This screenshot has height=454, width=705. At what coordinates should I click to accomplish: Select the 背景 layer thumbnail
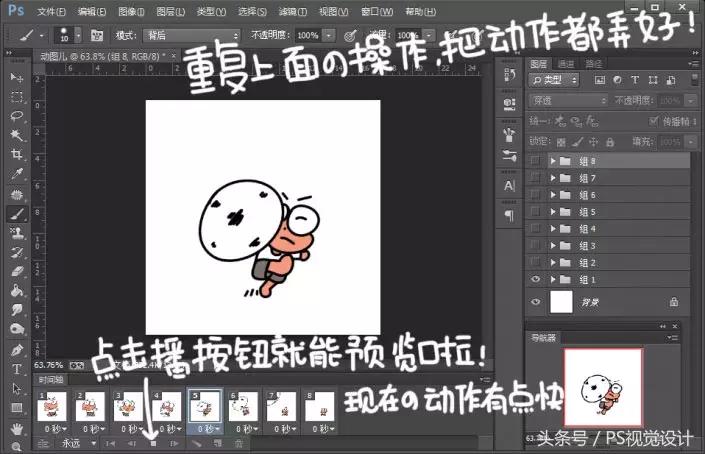(561, 302)
